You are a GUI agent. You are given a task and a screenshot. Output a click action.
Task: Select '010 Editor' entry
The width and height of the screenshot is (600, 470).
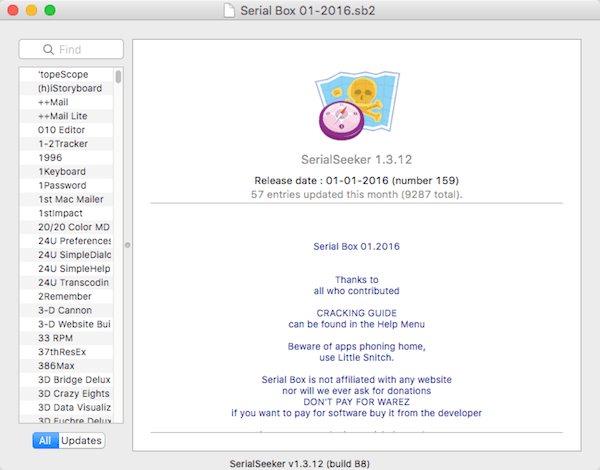(x=62, y=129)
